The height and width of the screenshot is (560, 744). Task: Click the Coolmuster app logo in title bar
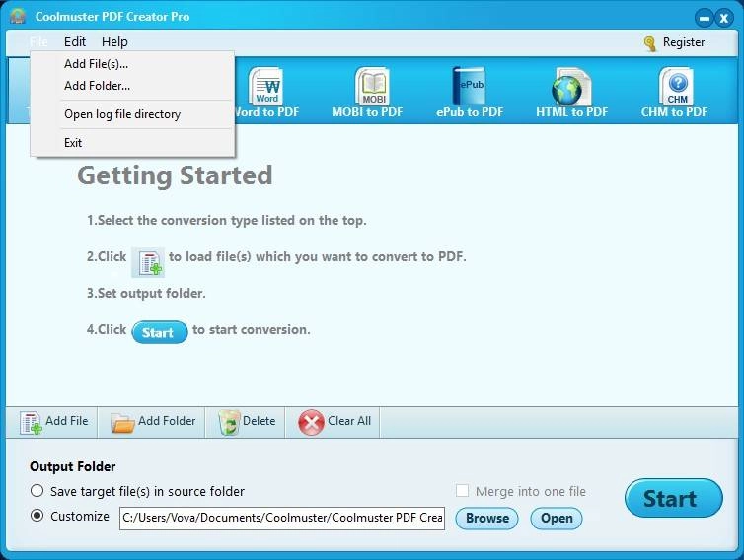[18, 16]
